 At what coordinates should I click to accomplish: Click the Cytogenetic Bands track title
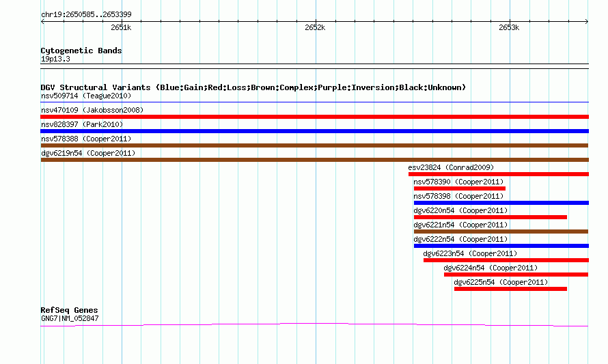tap(81, 51)
